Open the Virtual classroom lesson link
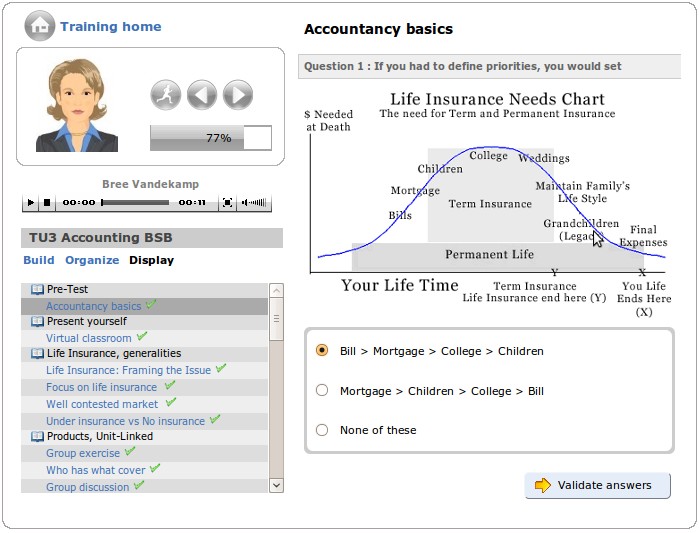Image resolution: width=699 pixels, height=533 pixels. click(89, 338)
